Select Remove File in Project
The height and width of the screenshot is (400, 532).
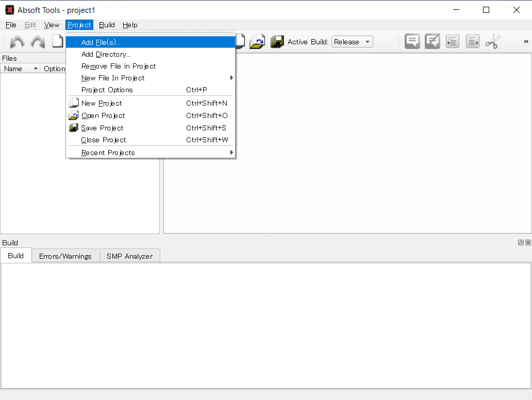tap(151, 66)
